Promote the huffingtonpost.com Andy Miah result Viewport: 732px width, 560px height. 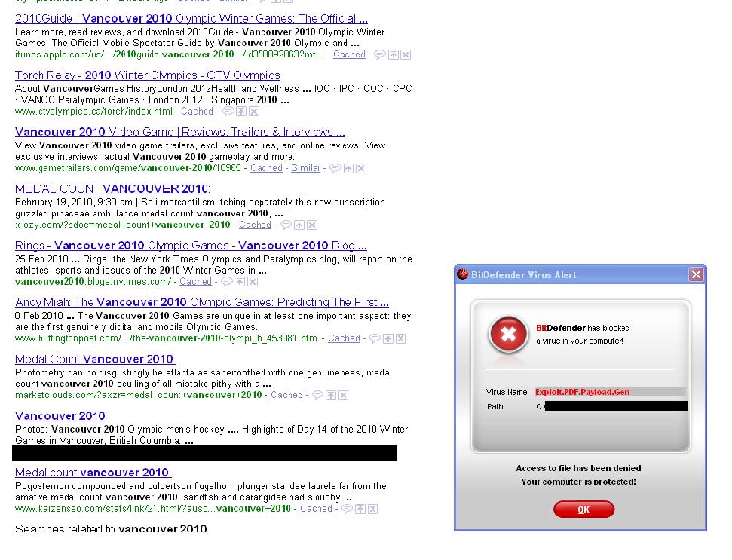click(388, 338)
